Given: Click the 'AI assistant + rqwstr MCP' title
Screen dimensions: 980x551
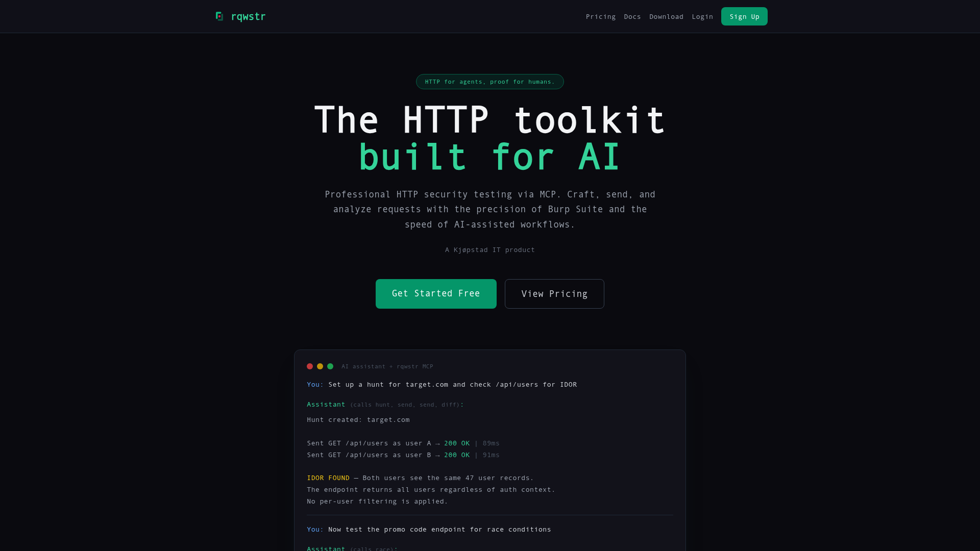Looking at the screenshot, I should (387, 366).
